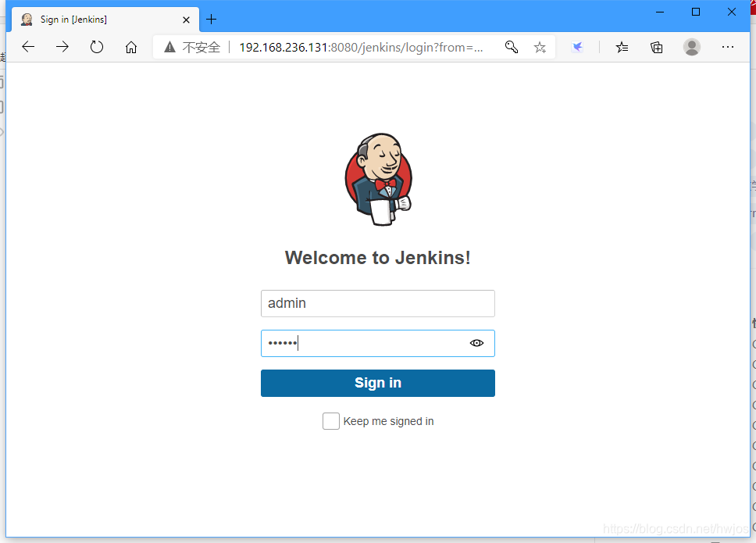Image resolution: width=756 pixels, height=543 pixels.
Task: Open the favorites list icon
Action: coord(622,47)
